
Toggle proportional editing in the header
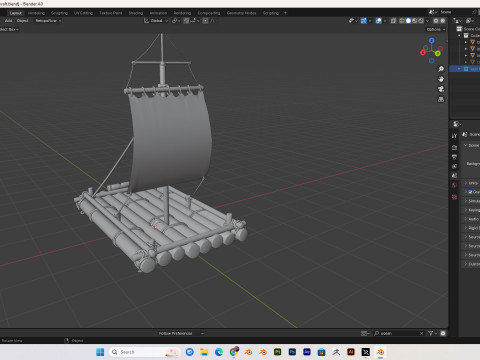click(205, 21)
